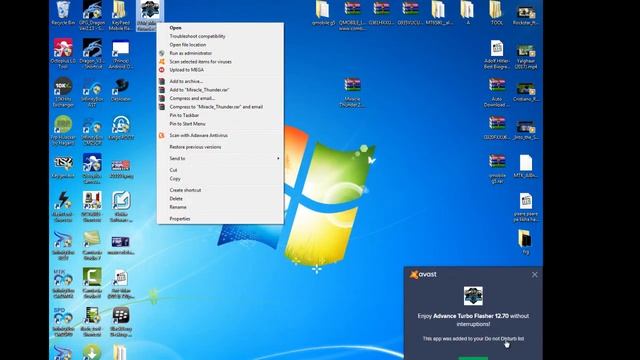Select the MTK_USB blank file icon
This screenshot has width=640, height=360.
(526, 166)
